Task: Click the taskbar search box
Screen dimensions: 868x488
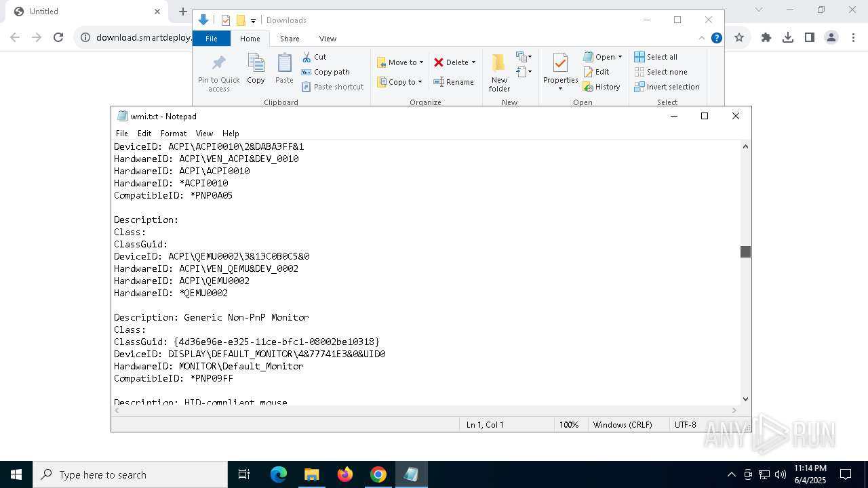Action: (130, 474)
